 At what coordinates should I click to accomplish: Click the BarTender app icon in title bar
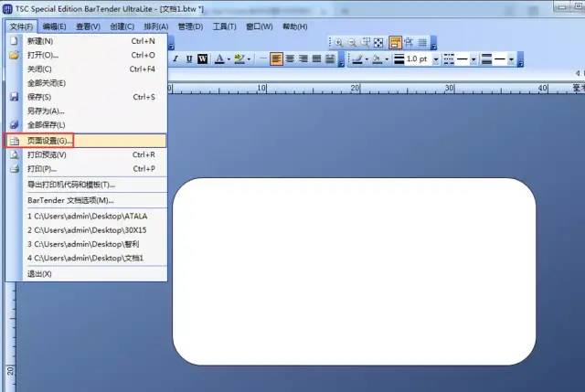click(7, 9)
